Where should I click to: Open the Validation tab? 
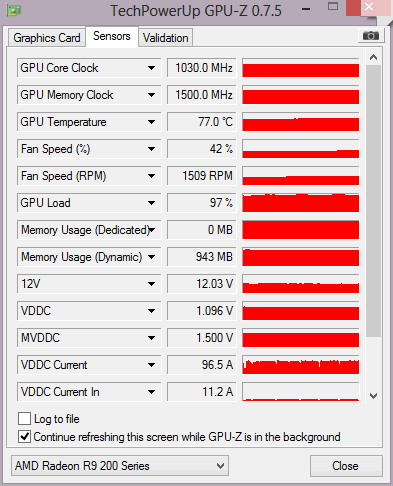pos(165,38)
